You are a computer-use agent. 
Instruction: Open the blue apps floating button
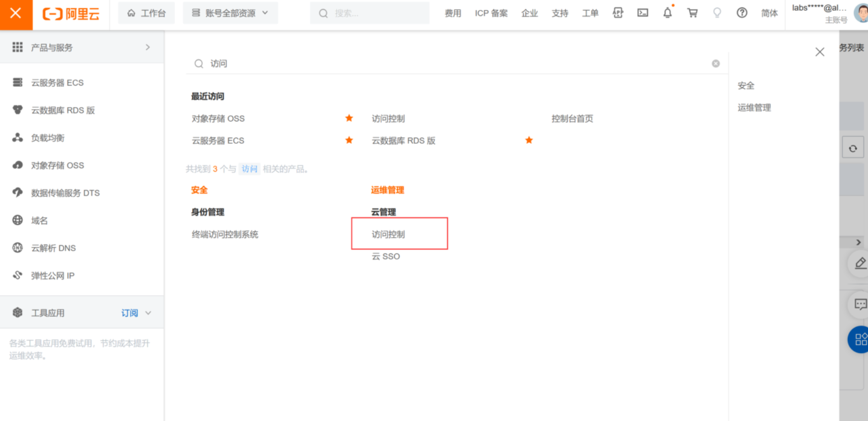pos(859,339)
